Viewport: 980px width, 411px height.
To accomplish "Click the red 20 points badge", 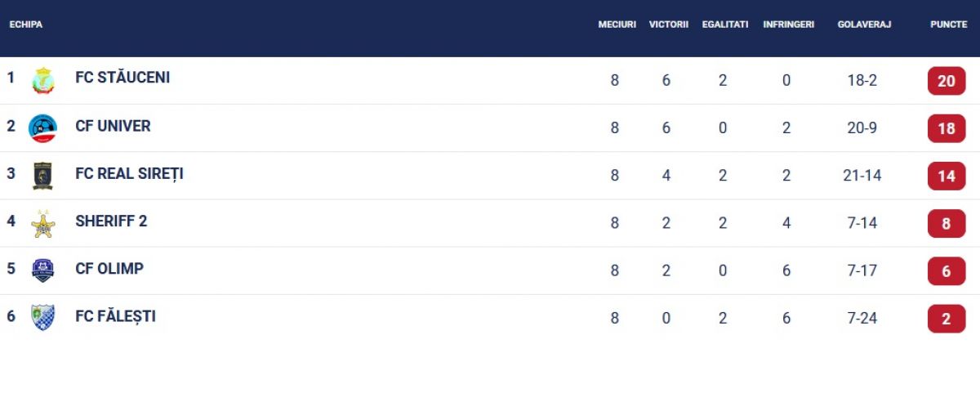I will point(947,81).
